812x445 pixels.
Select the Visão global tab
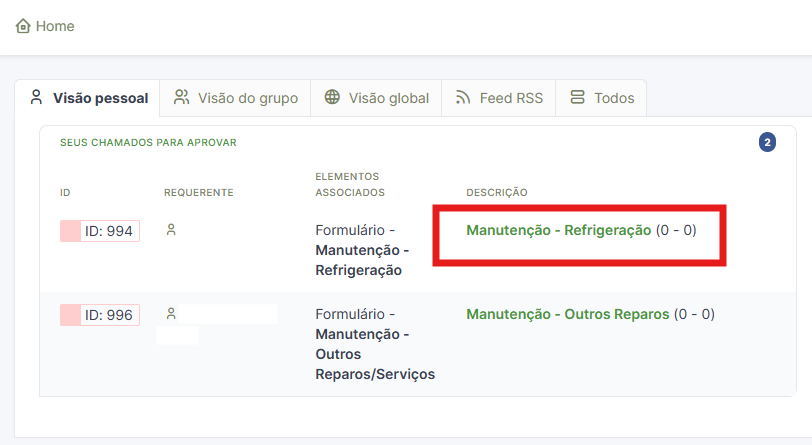point(376,98)
